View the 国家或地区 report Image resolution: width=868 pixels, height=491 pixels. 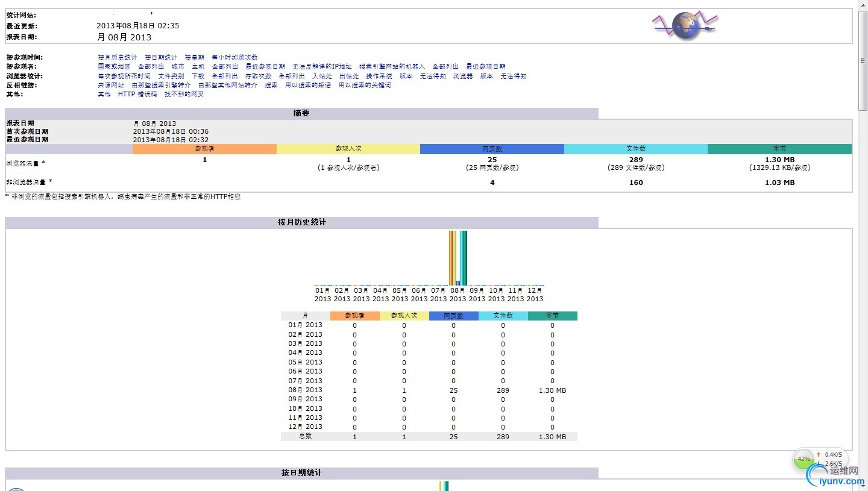115,67
